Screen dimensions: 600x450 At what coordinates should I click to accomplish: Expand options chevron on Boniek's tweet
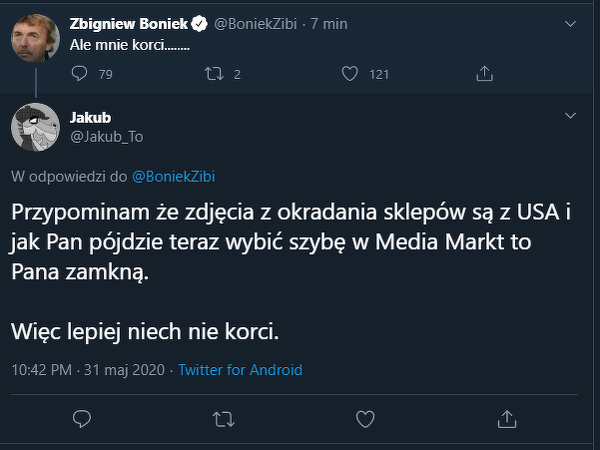[x=571, y=22]
